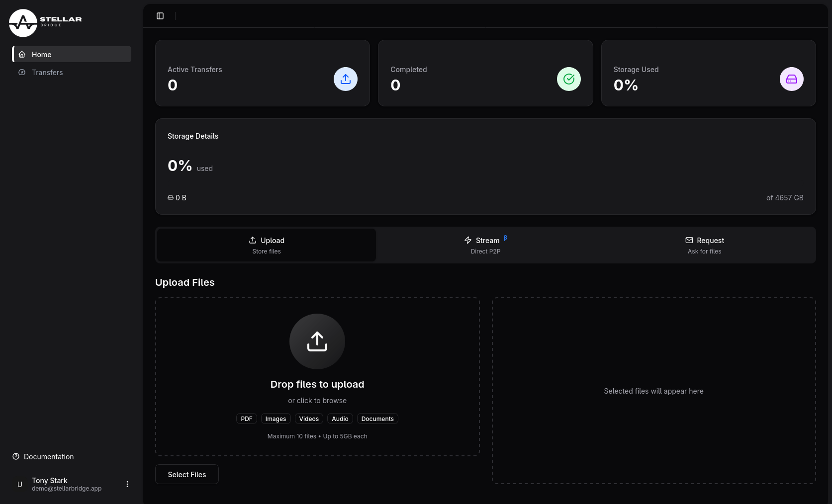This screenshot has width=832, height=504.
Task: Click the Select Files button
Action: point(186,474)
